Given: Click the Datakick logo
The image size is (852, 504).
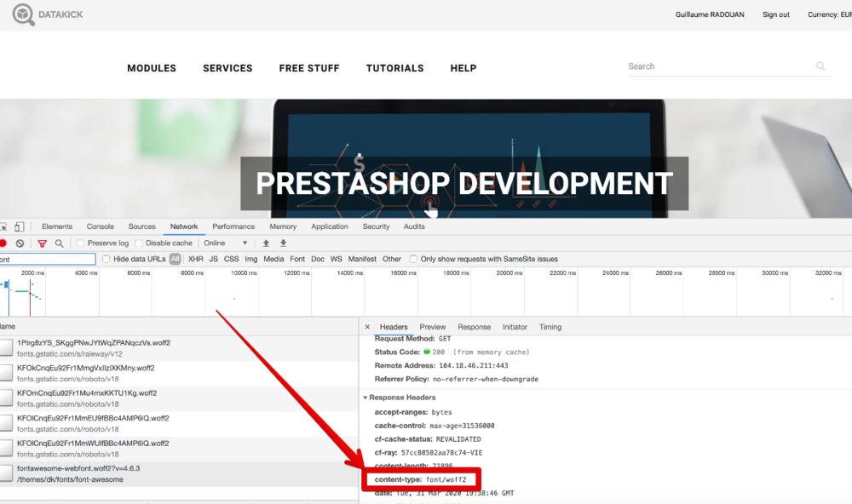Looking at the screenshot, I should point(48,14).
